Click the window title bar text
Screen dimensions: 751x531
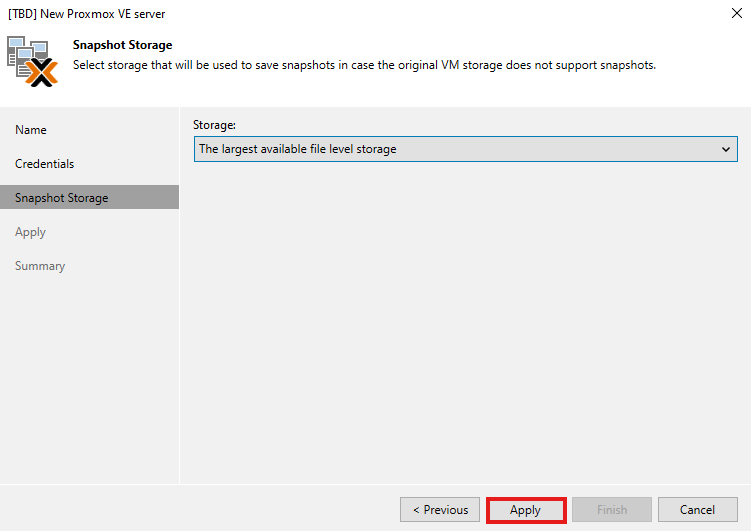tap(87, 14)
